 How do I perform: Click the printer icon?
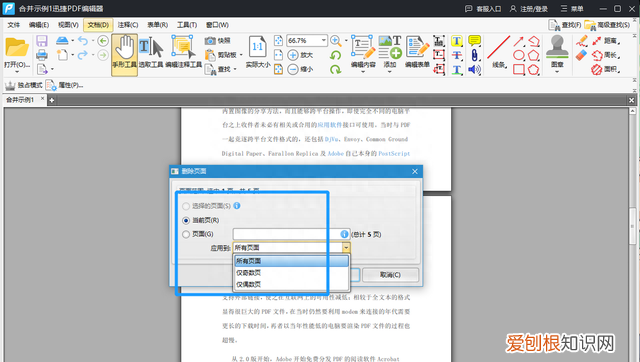pos(42,54)
